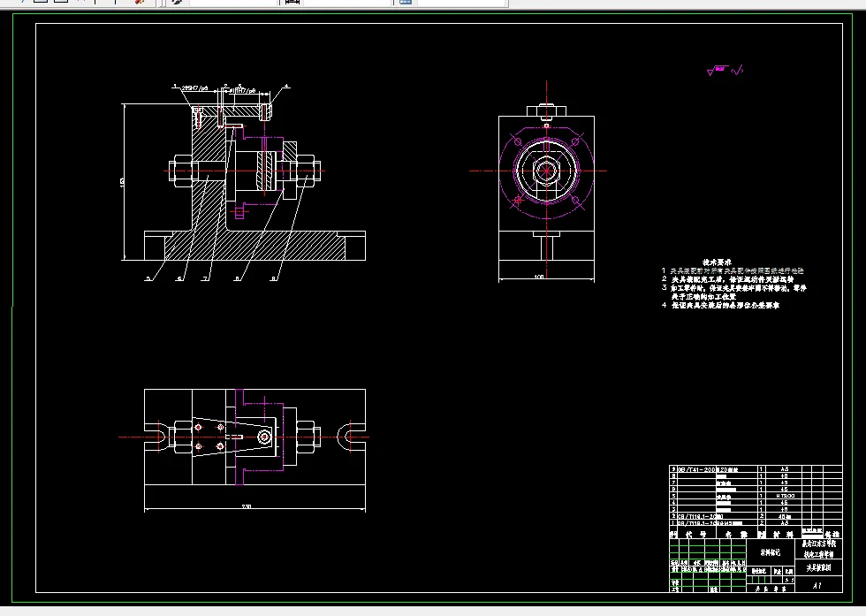The height and width of the screenshot is (616, 866).
Task: Select the 技术要求 heading text
Action: [x=717, y=262]
